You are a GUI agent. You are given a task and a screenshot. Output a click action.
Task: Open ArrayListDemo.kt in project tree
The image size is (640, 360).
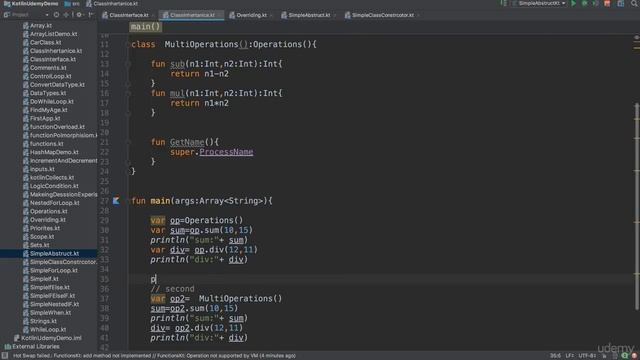50,34
